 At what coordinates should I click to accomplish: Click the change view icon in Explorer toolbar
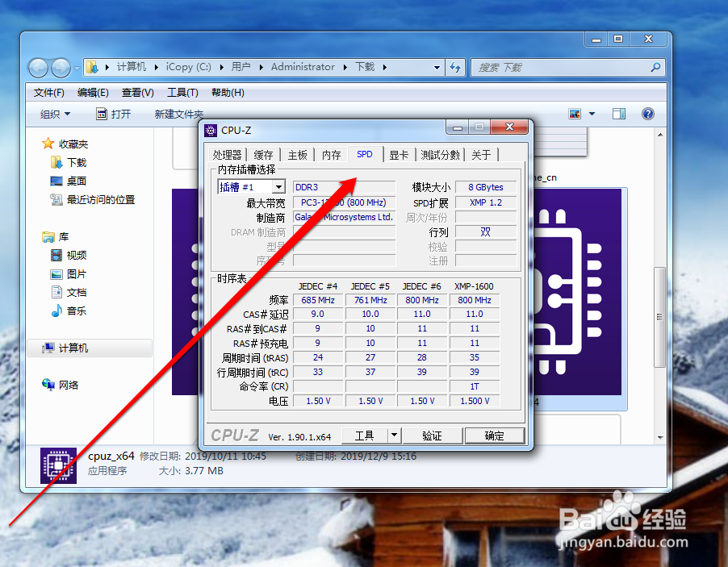[x=575, y=114]
